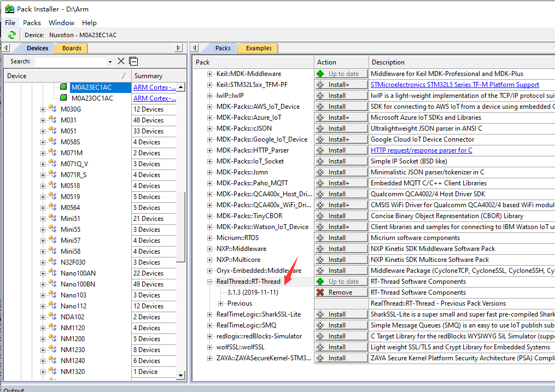Switch to the Examples tab
The height and width of the screenshot is (392, 555).
[259, 48]
